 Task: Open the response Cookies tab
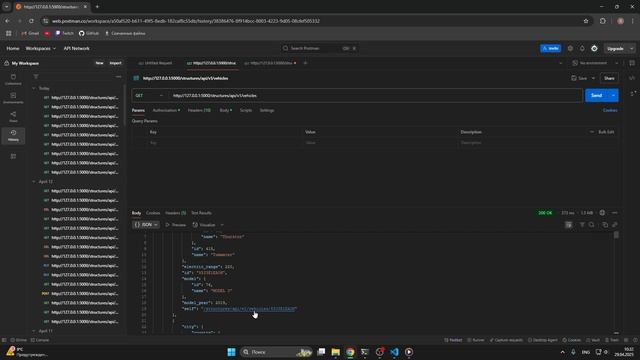[x=153, y=213]
